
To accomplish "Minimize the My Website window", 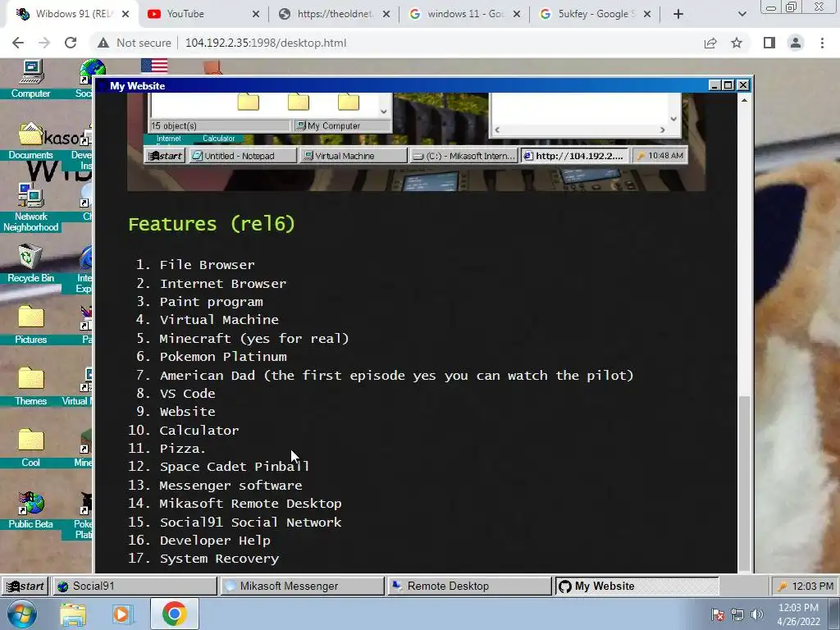I will 714,85.
